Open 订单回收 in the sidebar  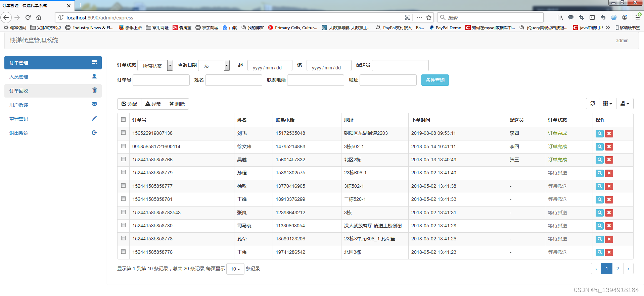[x=53, y=91]
